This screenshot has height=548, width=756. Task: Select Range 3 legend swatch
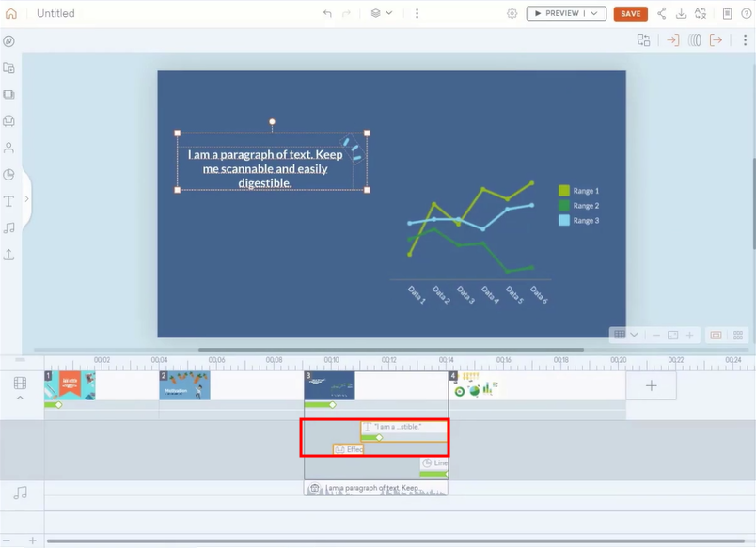pos(563,220)
